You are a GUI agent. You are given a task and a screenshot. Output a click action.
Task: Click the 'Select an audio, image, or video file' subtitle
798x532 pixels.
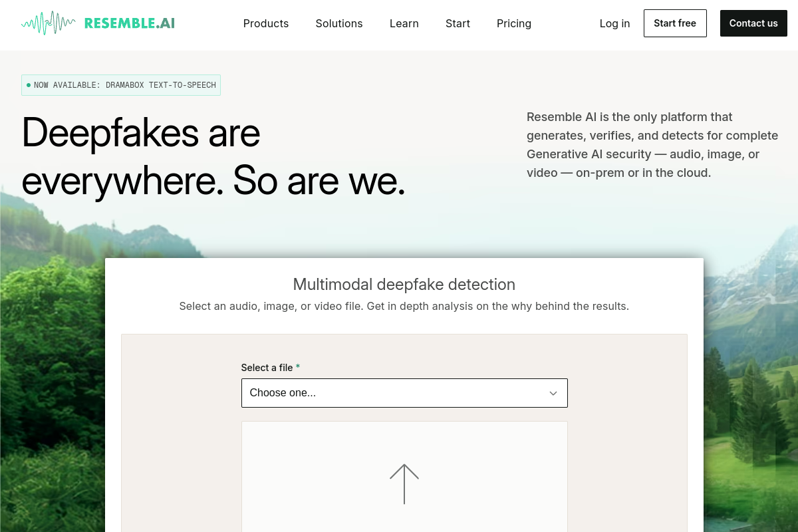(x=404, y=307)
